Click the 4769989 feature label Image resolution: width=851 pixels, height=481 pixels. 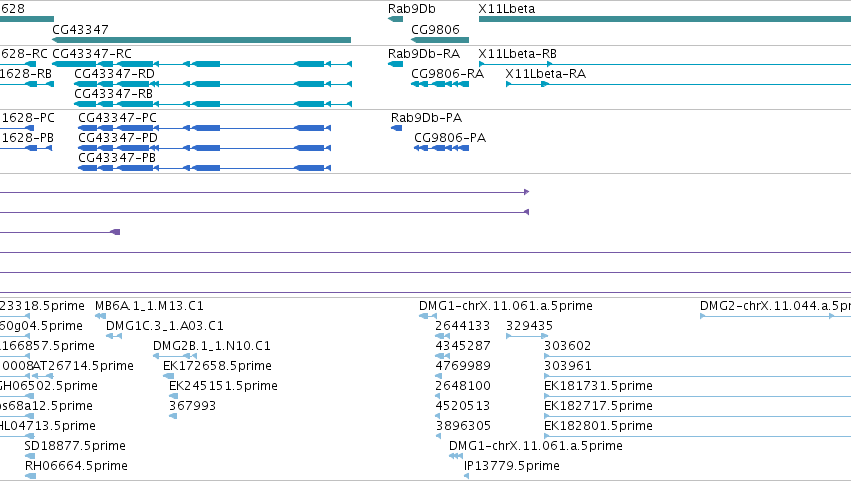pos(463,366)
